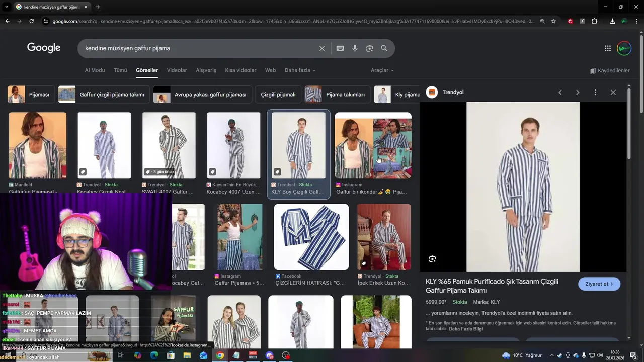Switch to the Videolar tab
Screen dimensions: 644x362
(x=177, y=70)
